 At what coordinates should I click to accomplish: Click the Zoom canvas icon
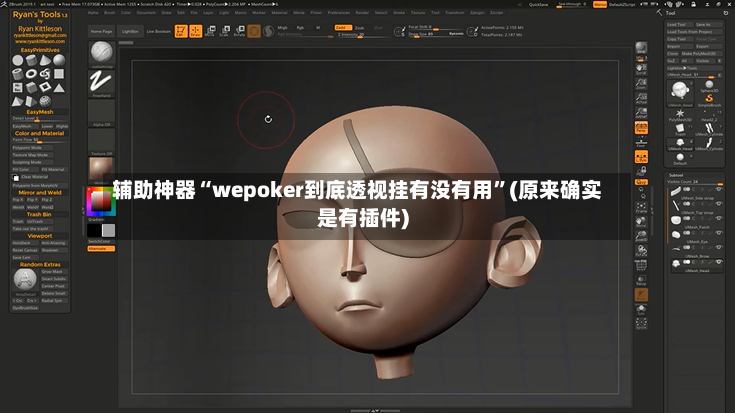(x=641, y=84)
